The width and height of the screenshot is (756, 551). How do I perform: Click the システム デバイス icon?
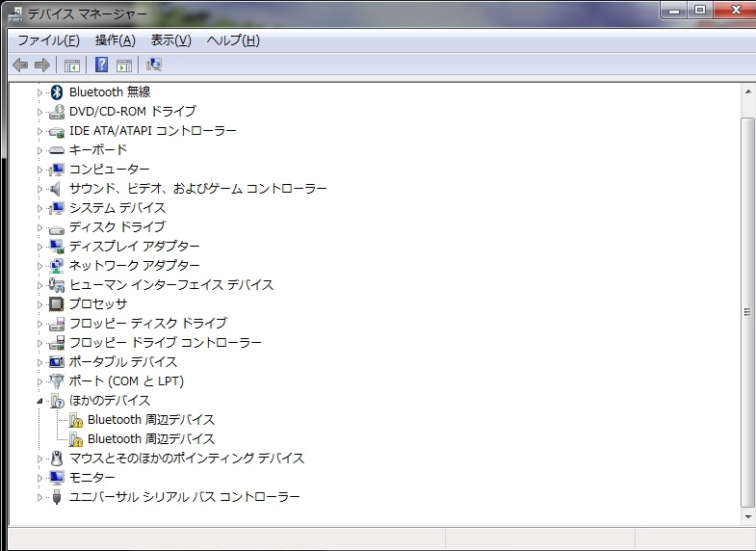57,208
